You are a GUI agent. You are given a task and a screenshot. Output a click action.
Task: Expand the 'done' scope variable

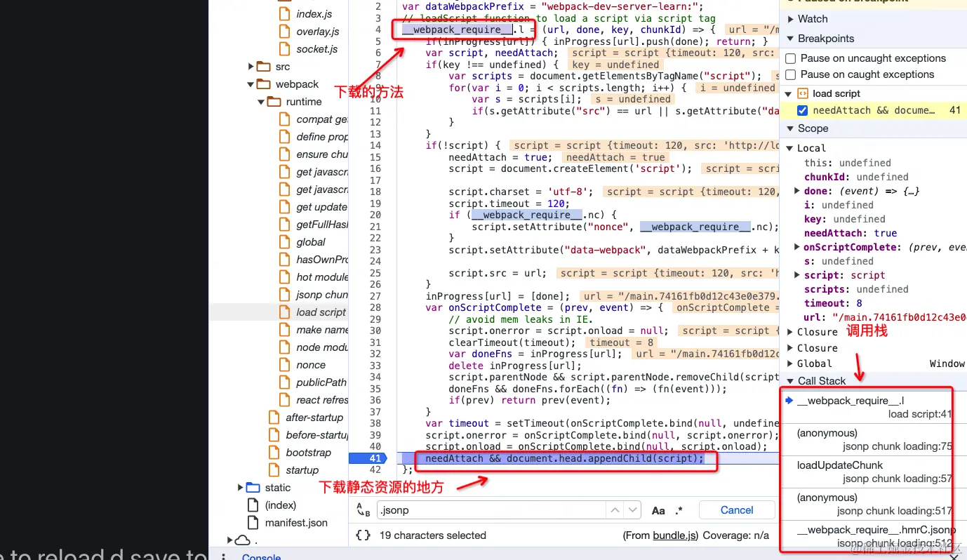click(796, 191)
